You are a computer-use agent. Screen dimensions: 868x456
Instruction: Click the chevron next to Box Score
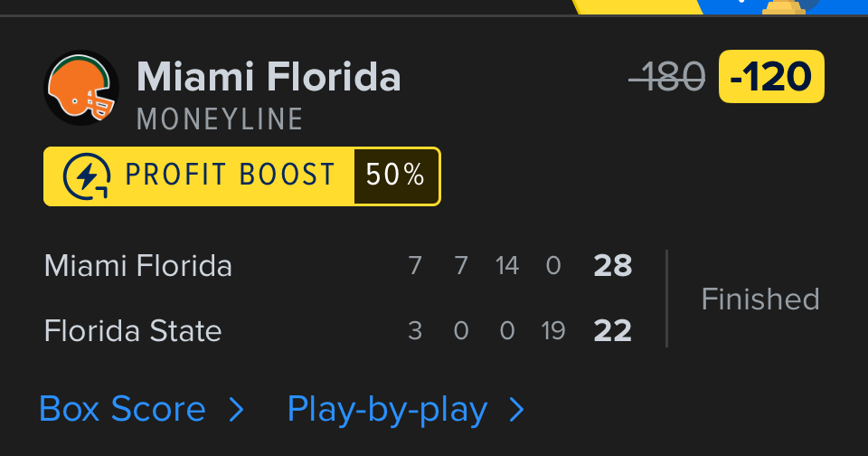[237, 411]
